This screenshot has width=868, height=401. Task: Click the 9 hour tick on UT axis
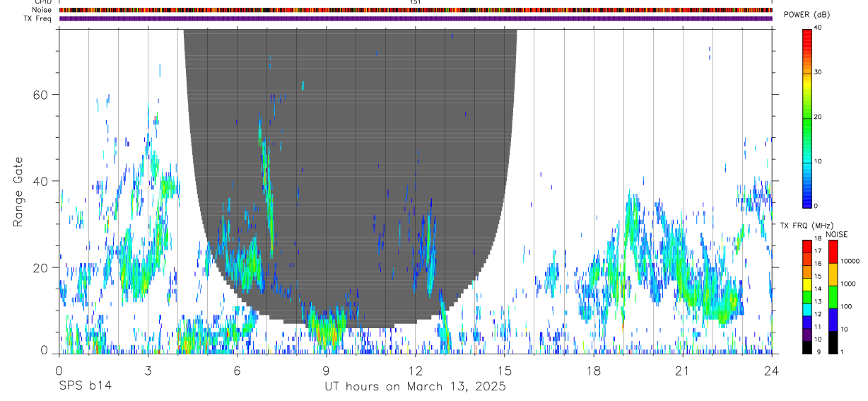326,371
